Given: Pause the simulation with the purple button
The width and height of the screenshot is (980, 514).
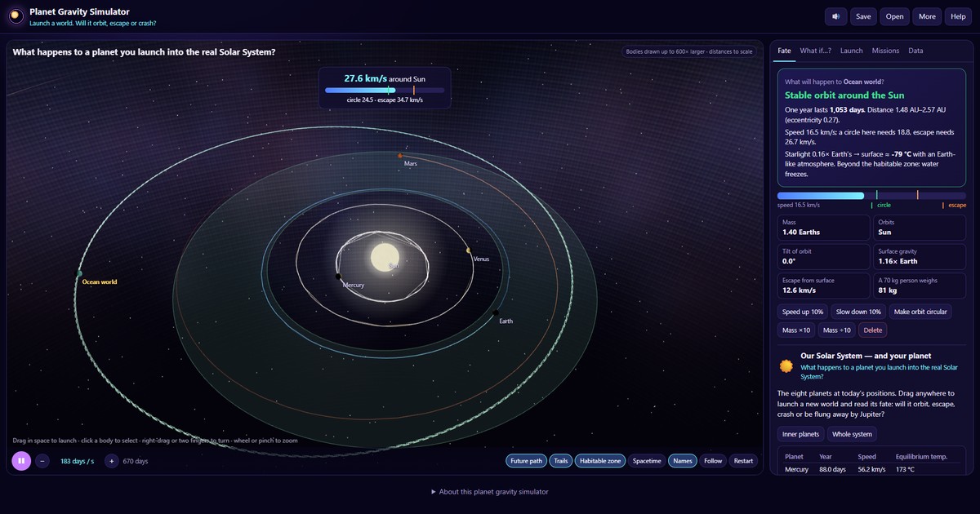Looking at the screenshot, I should coord(21,461).
